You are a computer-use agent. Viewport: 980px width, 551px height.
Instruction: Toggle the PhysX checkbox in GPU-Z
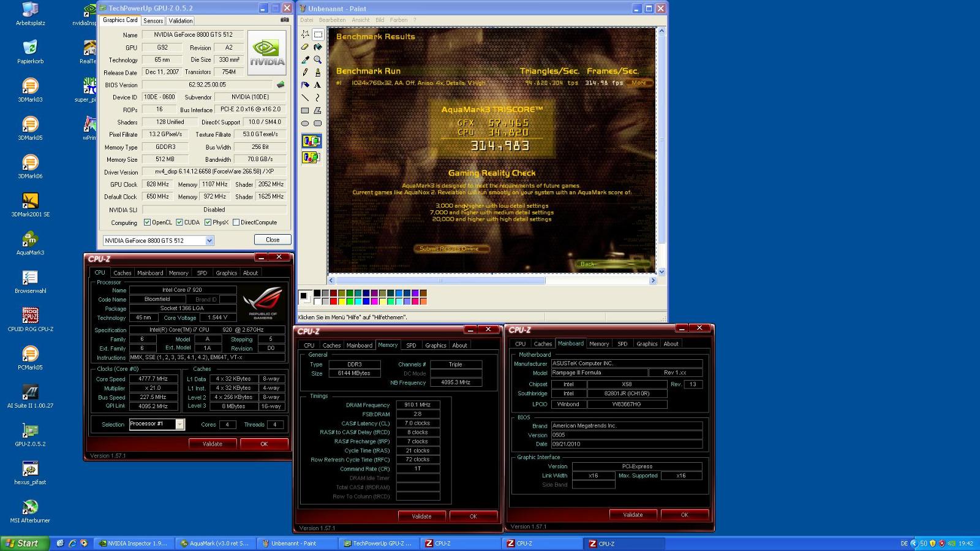pyautogui.click(x=208, y=222)
